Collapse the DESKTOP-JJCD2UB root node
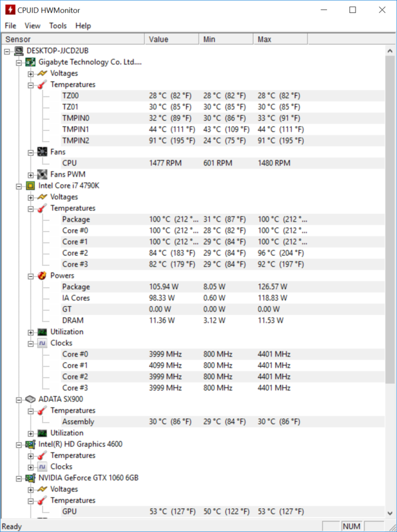 coord(7,52)
